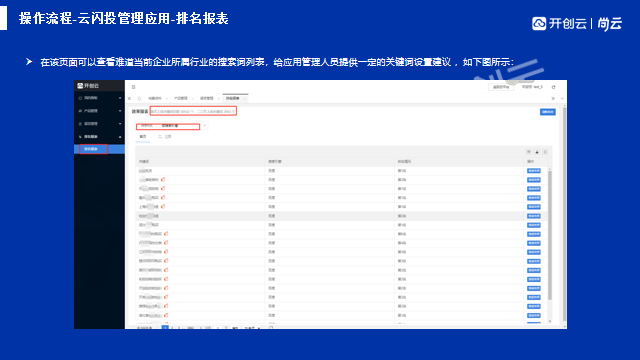This screenshot has height=360, width=640.
Task: Click the blue button at the report header's right
Action: 547,112
